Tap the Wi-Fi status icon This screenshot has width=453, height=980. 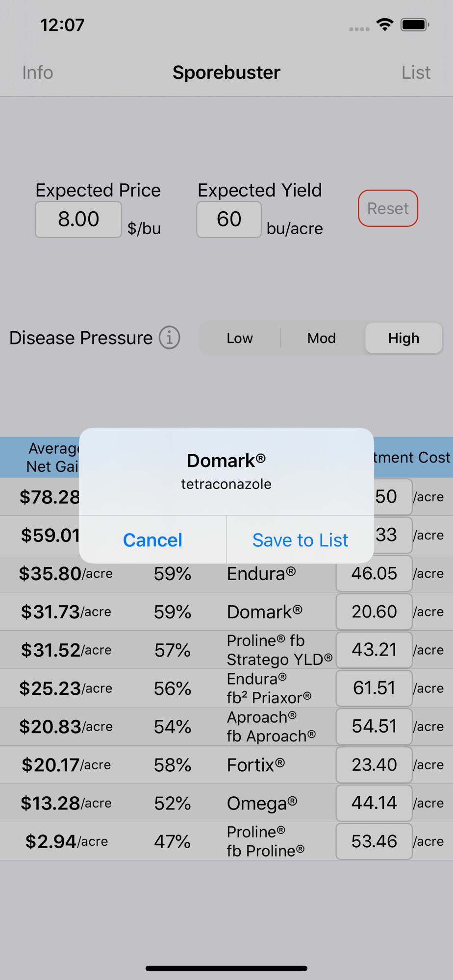pos(385,24)
